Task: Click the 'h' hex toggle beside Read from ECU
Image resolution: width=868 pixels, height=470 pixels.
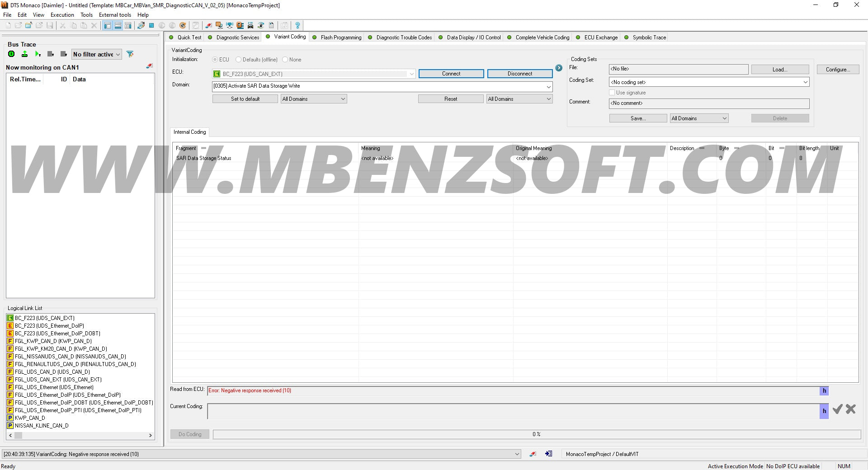Action: click(824, 391)
